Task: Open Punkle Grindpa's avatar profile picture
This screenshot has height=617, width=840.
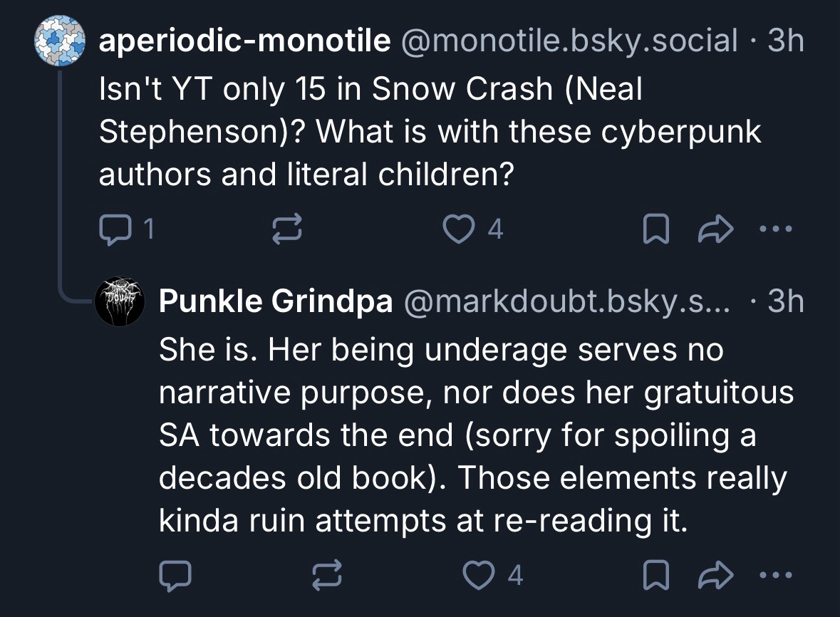Action: click(120, 304)
